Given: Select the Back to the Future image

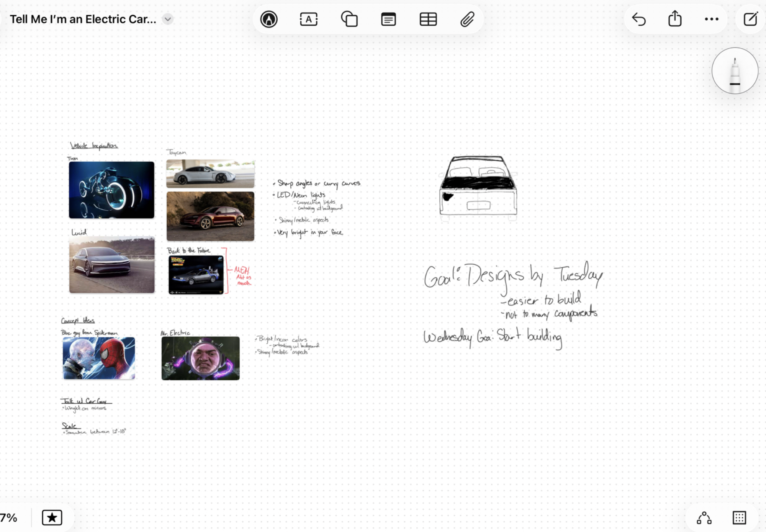Looking at the screenshot, I should 196,275.
